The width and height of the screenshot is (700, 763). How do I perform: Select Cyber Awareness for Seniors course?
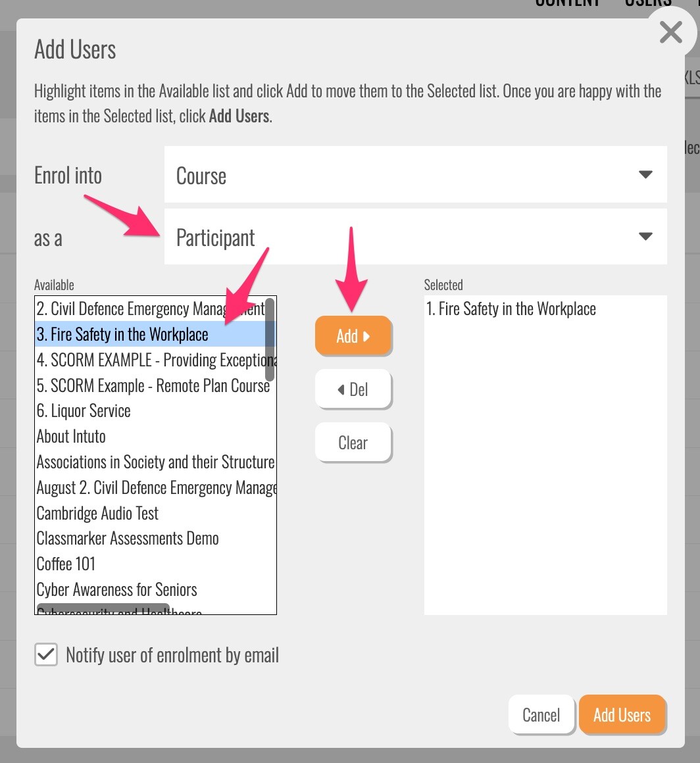coord(116,590)
